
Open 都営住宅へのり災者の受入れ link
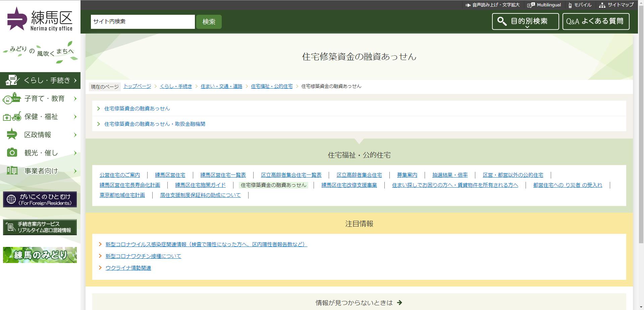pyautogui.click(x=568, y=185)
